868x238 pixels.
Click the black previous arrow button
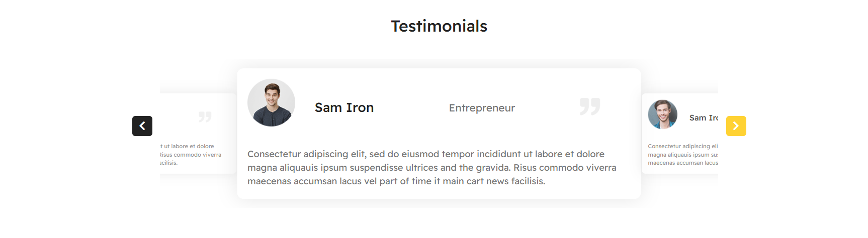click(x=142, y=126)
